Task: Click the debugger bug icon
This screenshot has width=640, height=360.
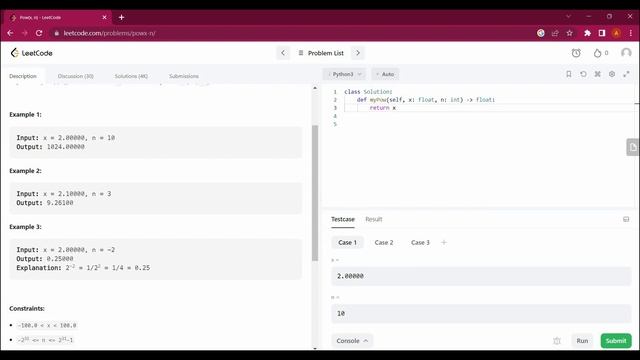Action: point(557,341)
